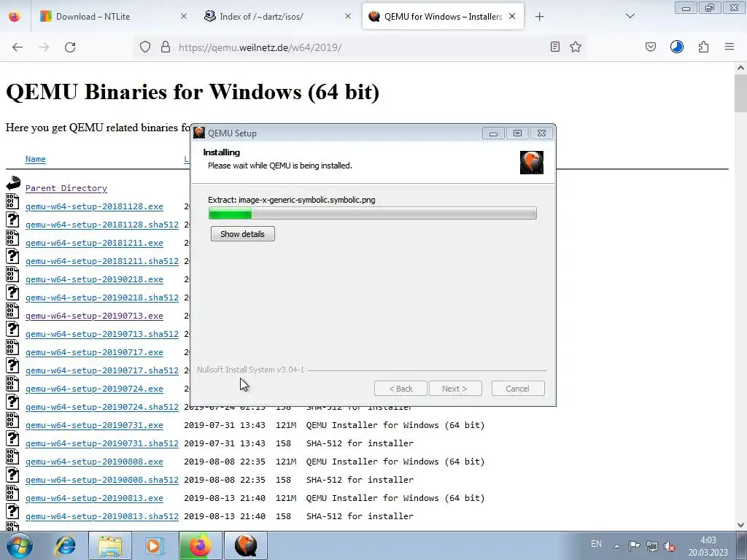This screenshot has width=747, height=560.
Task: Download qemu-w64-setup-20190713.exe
Action: pos(94,316)
